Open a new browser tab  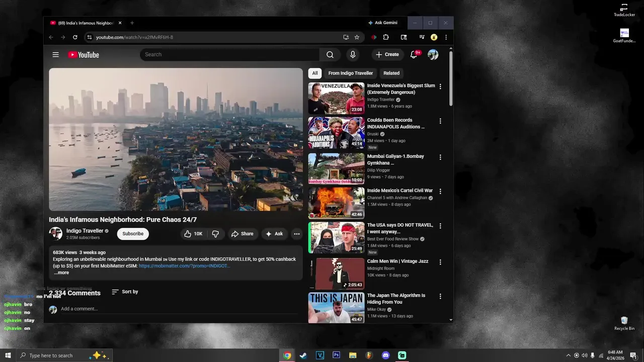click(x=132, y=23)
